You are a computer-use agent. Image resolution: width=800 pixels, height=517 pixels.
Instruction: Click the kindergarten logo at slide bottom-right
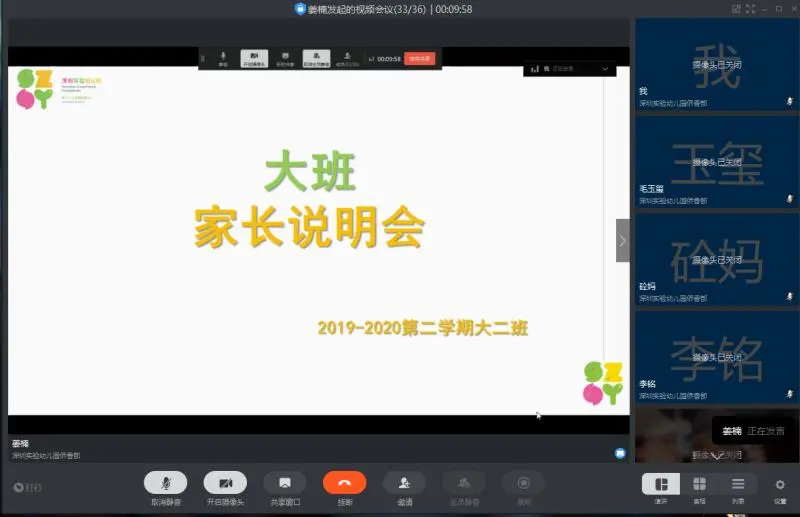pyautogui.click(x=603, y=383)
